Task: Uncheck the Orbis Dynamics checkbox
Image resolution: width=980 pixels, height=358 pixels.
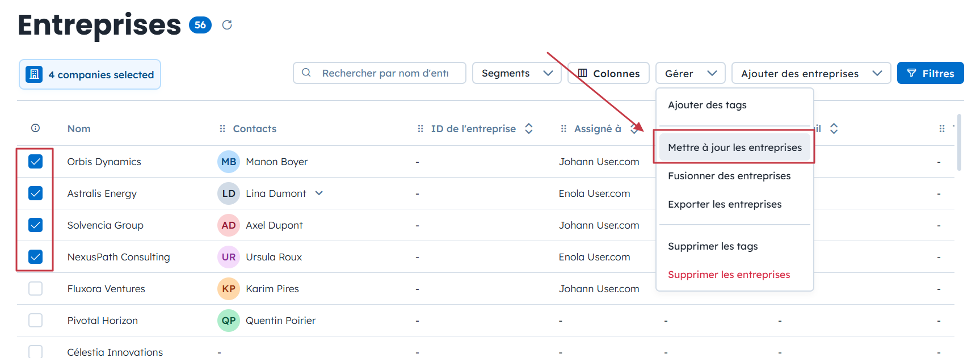Action: pos(36,162)
